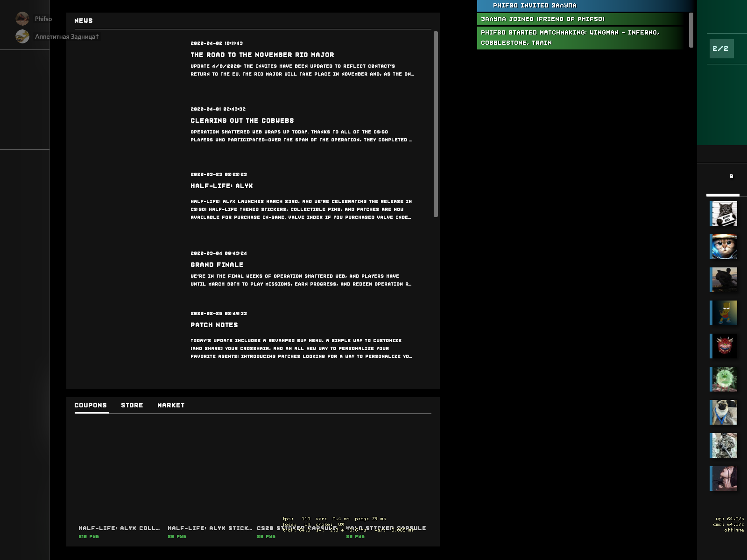Screen dimensions: 747x560
Task: Open Phifso's profile avatar
Action: click(x=22, y=19)
